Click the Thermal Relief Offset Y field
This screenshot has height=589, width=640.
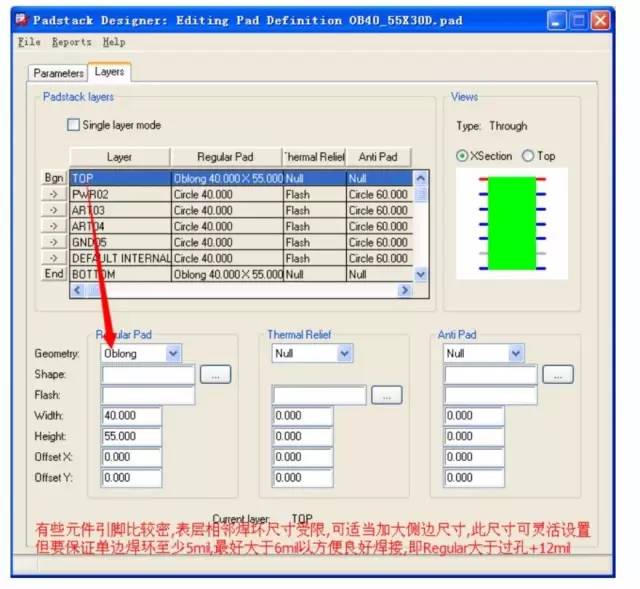[x=302, y=478]
